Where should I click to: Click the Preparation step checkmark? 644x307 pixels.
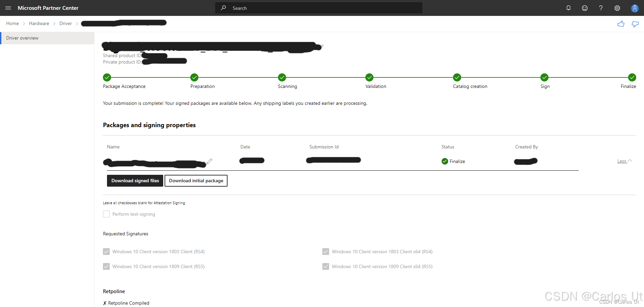[x=194, y=77]
